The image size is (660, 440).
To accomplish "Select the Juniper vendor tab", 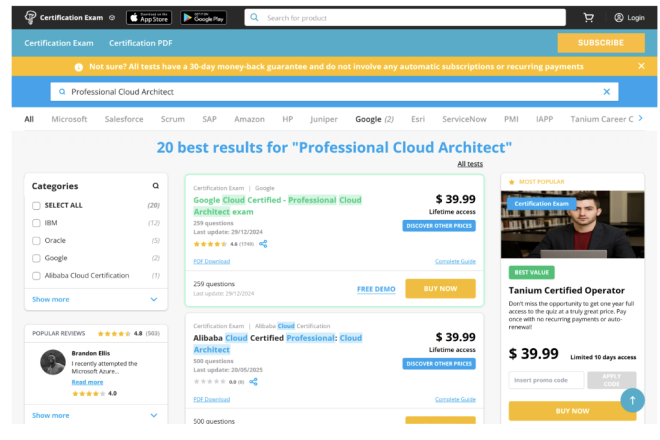I will point(324,119).
